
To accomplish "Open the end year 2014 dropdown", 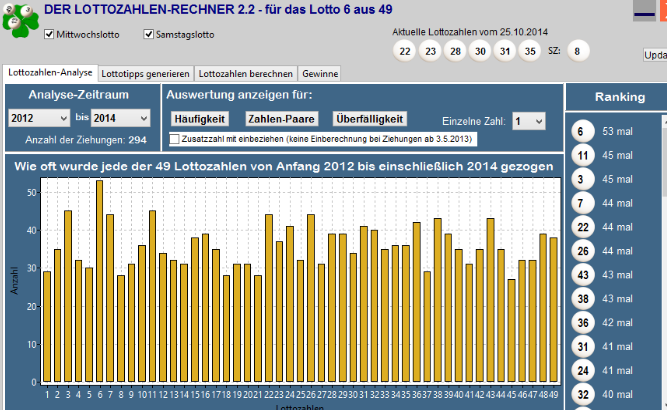I will [120, 118].
